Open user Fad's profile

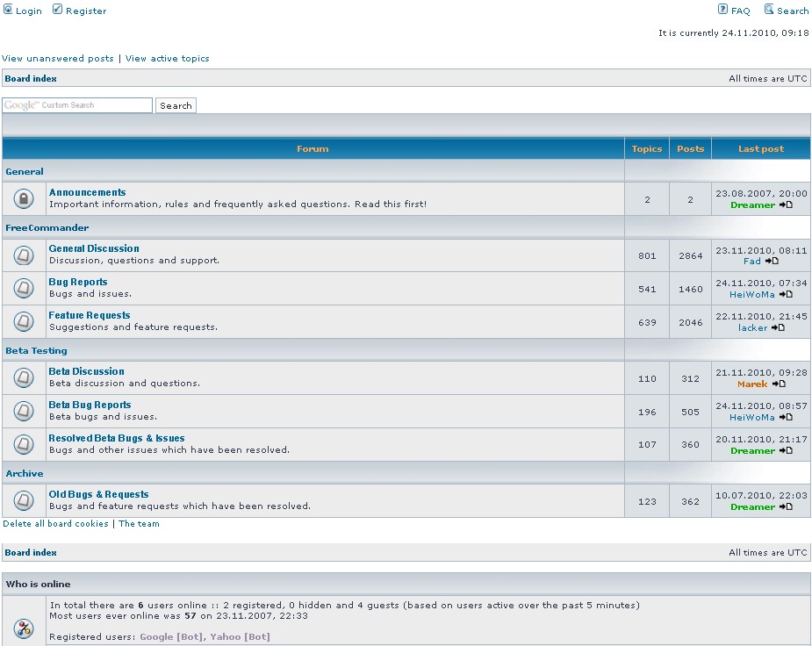(x=752, y=262)
